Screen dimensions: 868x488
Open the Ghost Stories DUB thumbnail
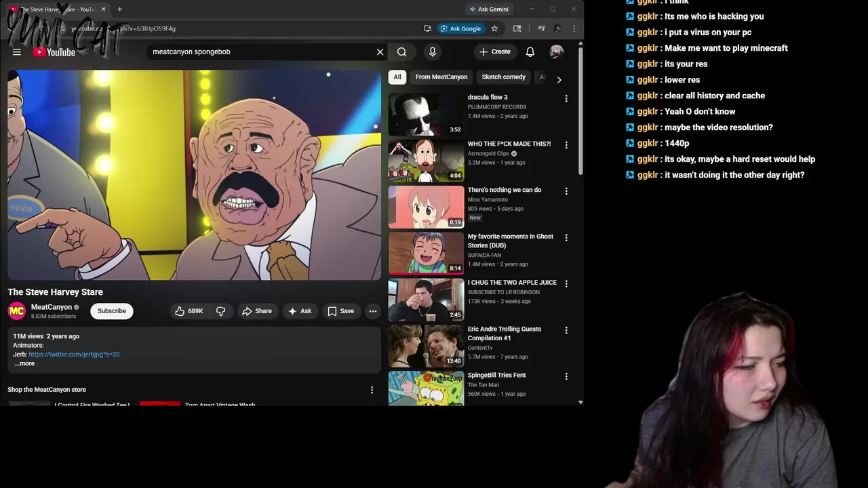(426, 253)
